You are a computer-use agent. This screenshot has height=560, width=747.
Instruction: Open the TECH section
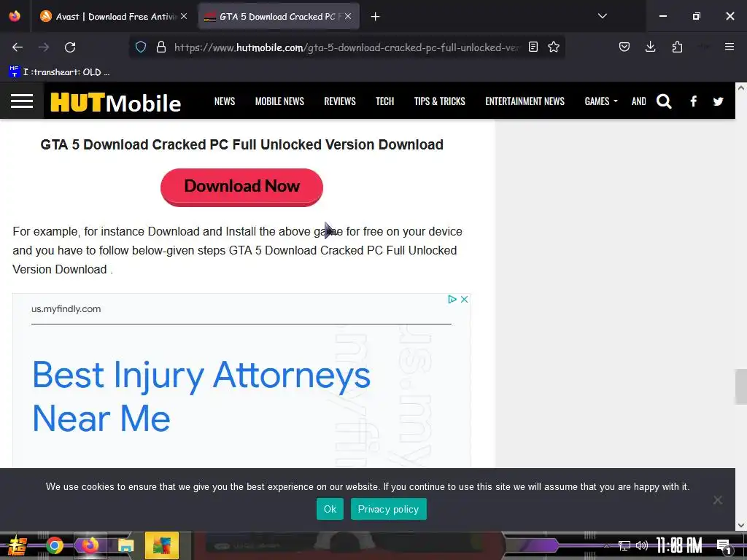385,101
